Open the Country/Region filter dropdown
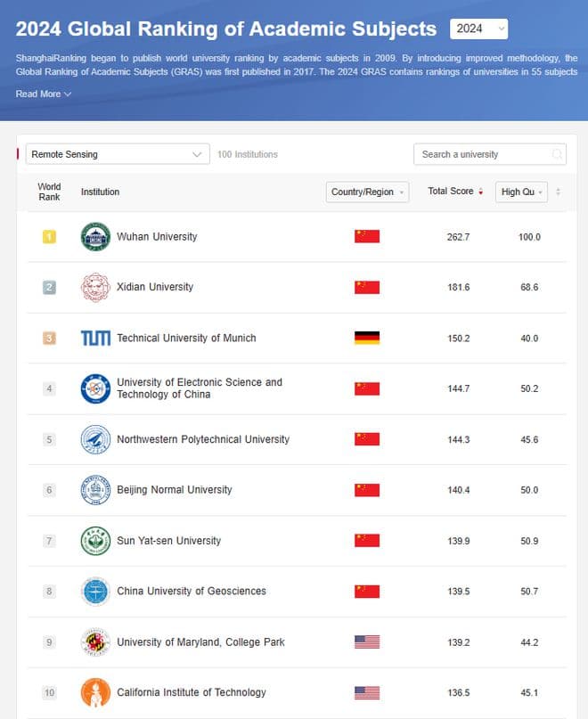The image size is (588, 719). tap(367, 192)
